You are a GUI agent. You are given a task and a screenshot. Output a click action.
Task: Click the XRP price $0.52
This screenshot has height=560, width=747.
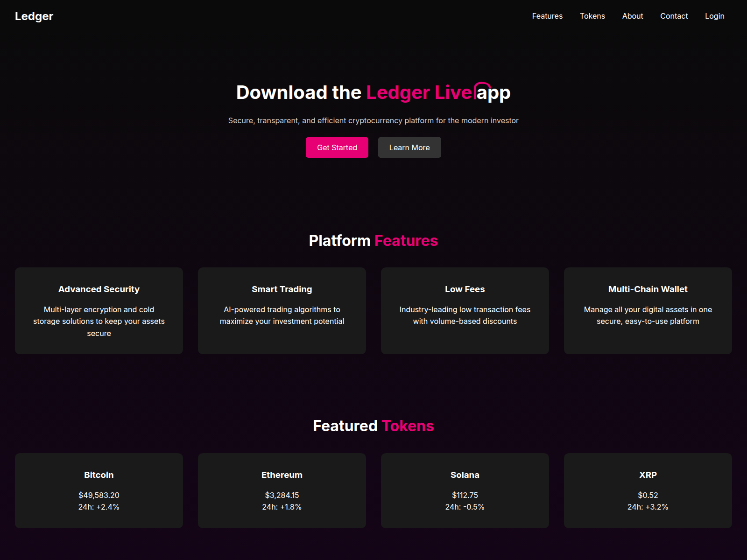click(x=648, y=495)
